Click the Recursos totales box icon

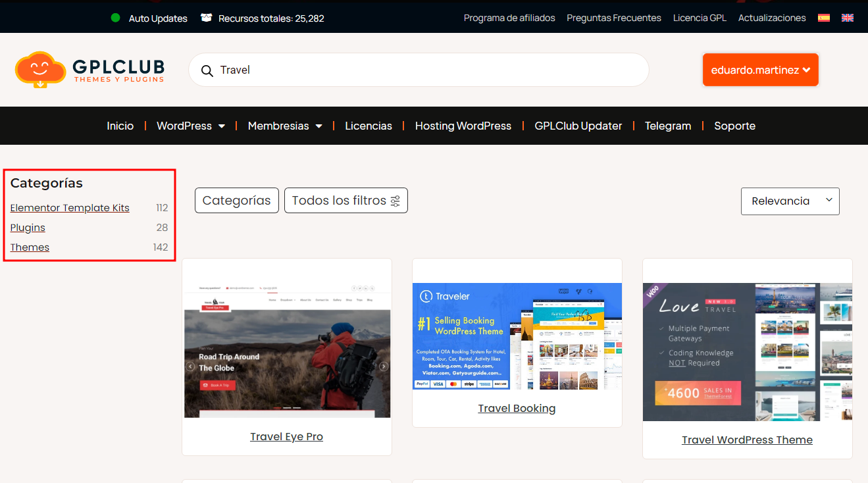click(x=207, y=18)
